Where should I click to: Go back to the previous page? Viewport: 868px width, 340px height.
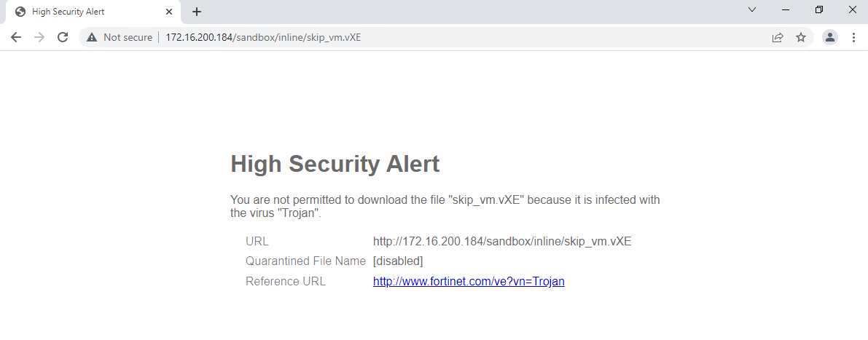(x=16, y=37)
